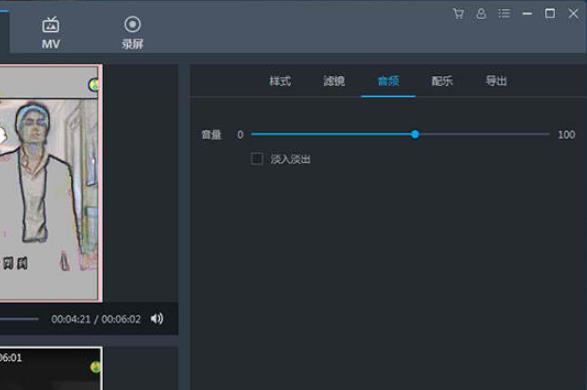Minimize the application window
Screen dimensions: 587x390
[x=527, y=14]
